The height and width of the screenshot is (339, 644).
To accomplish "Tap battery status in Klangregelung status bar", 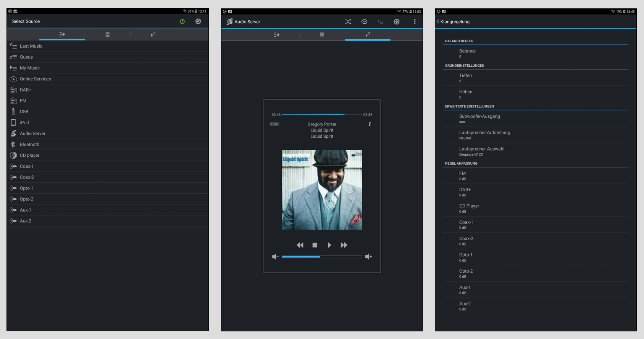I will click(625, 12).
